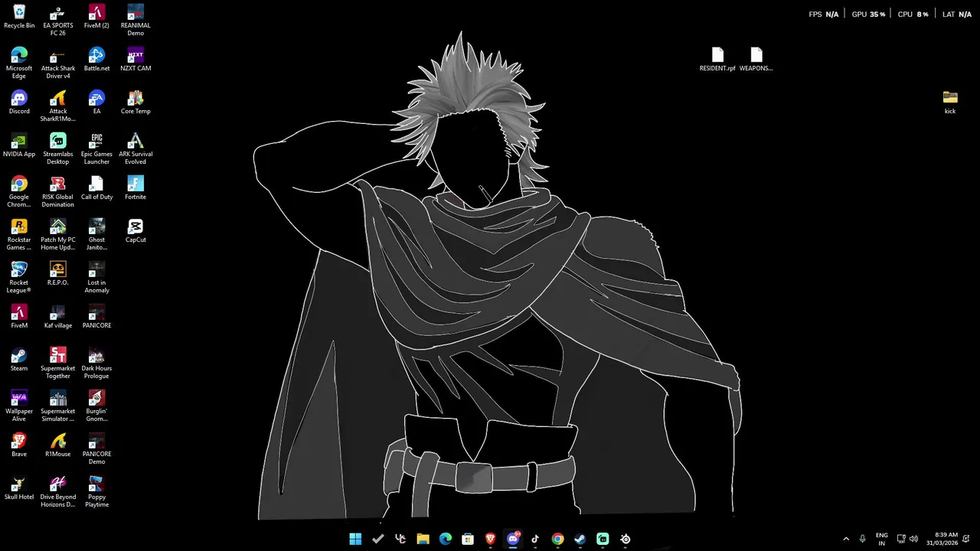Viewport: 980px width, 551px height.
Task: Select the Patch My PC Home Updater icon
Action: [x=58, y=235]
